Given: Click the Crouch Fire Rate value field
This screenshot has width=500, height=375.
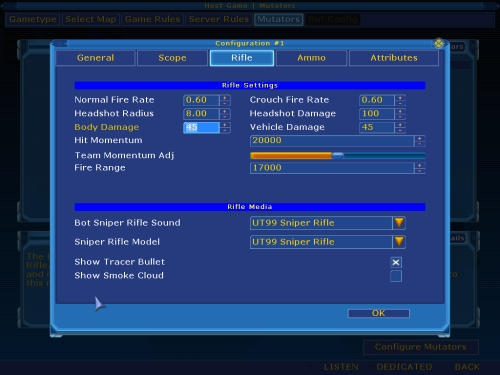Looking at the screenshot, I should tap(377, 100).
